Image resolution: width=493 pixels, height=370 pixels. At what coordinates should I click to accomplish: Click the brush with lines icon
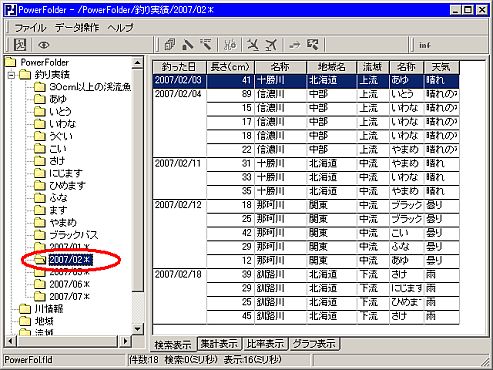[206, 44]
